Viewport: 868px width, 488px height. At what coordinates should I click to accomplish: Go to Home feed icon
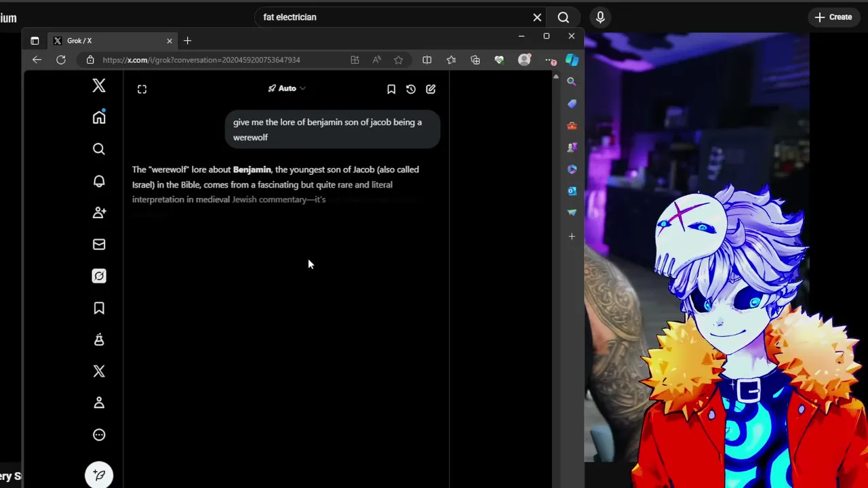point(99,117)
